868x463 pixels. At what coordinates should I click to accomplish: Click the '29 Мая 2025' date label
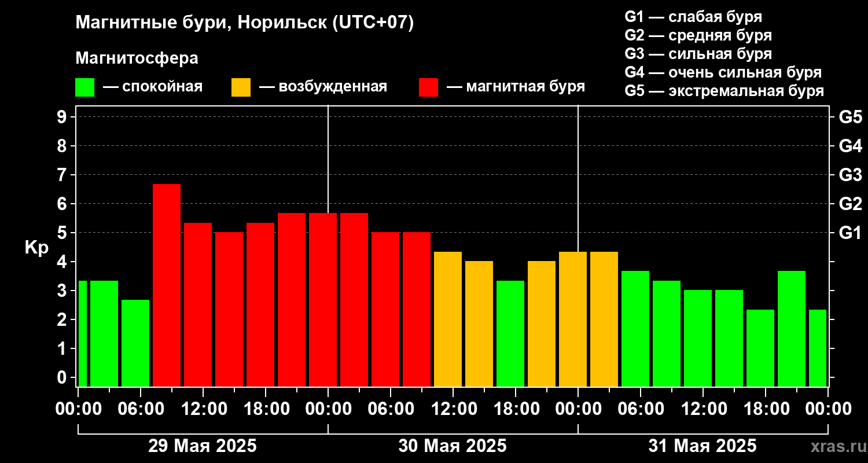pos(203,446)
